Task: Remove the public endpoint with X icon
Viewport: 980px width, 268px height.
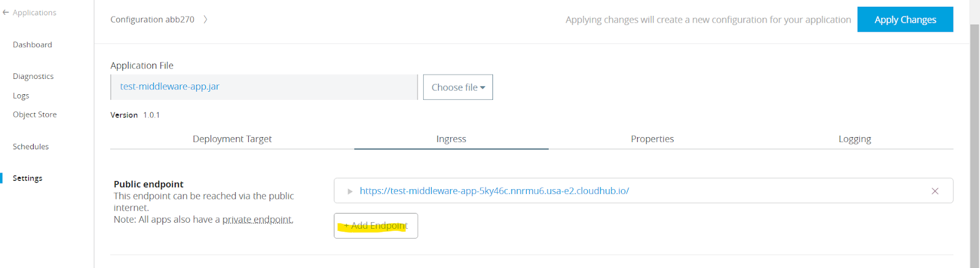Action: point(935,191)
